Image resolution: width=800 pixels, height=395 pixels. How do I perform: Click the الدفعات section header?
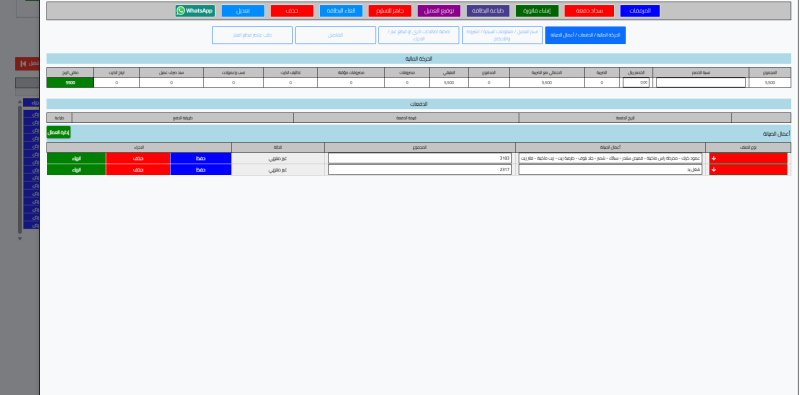click(418, 104)
